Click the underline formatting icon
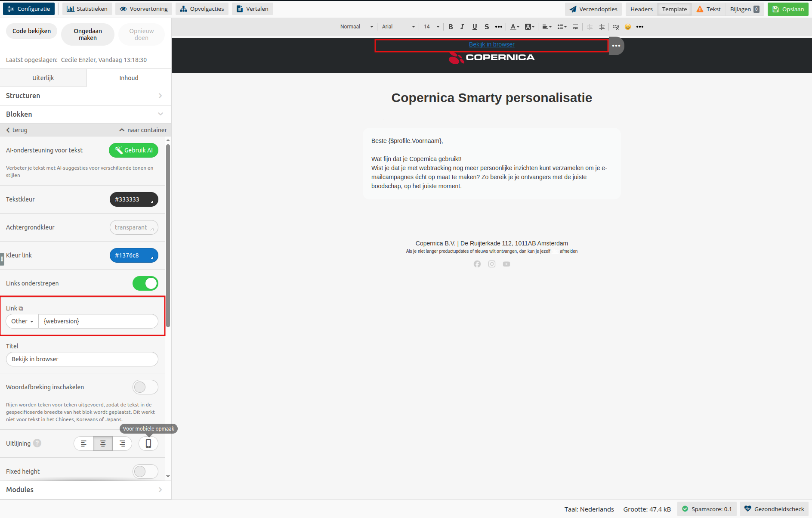This screenshot has width=812, height=518. coord(475,27)
